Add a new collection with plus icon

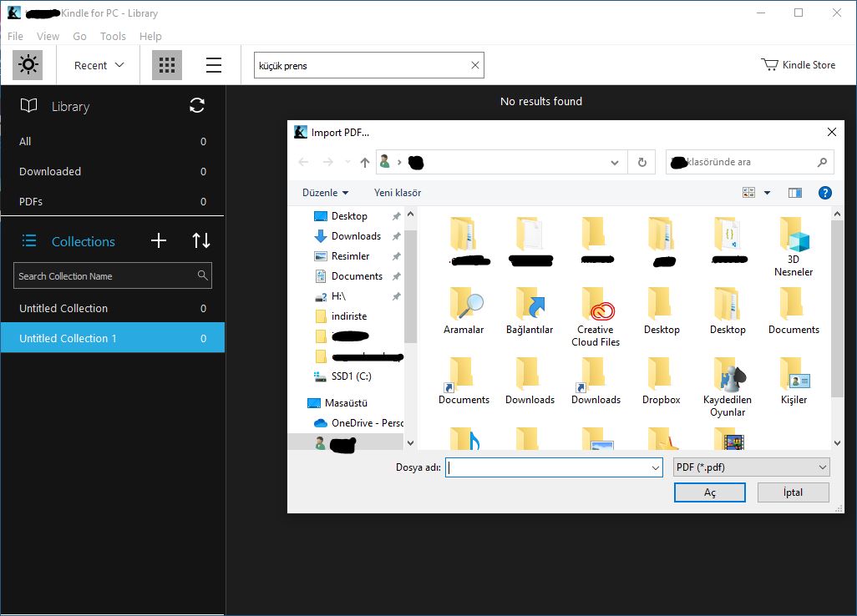coord(159,240)
